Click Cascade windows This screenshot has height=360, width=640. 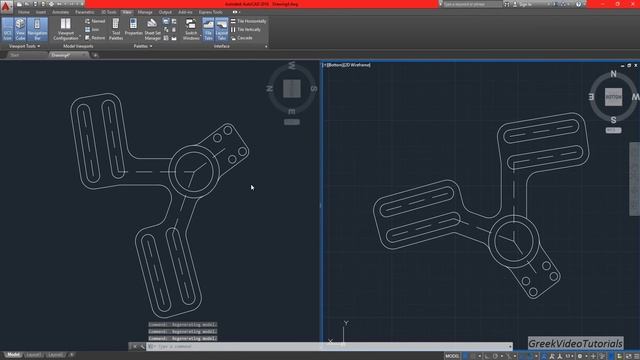[242, 38]
